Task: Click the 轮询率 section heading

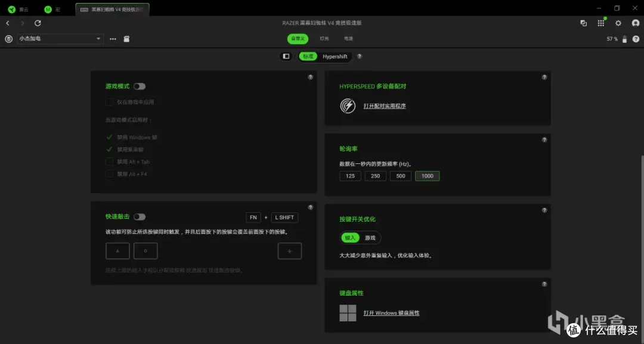Action: tap(348, 148)
